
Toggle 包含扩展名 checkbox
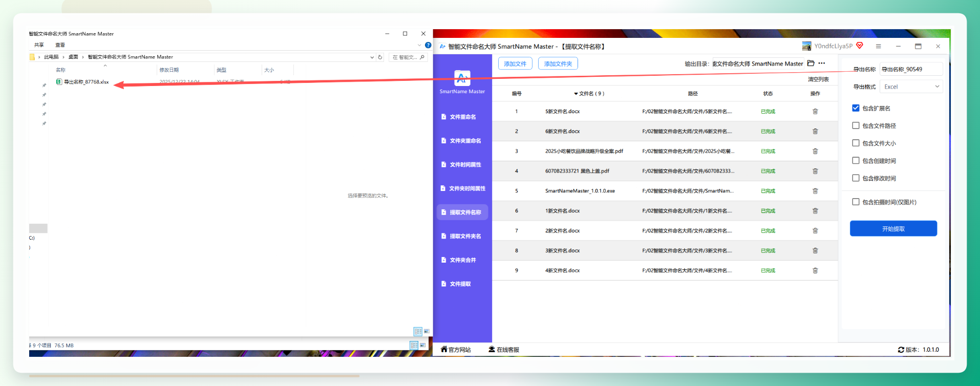coord(856,108)
